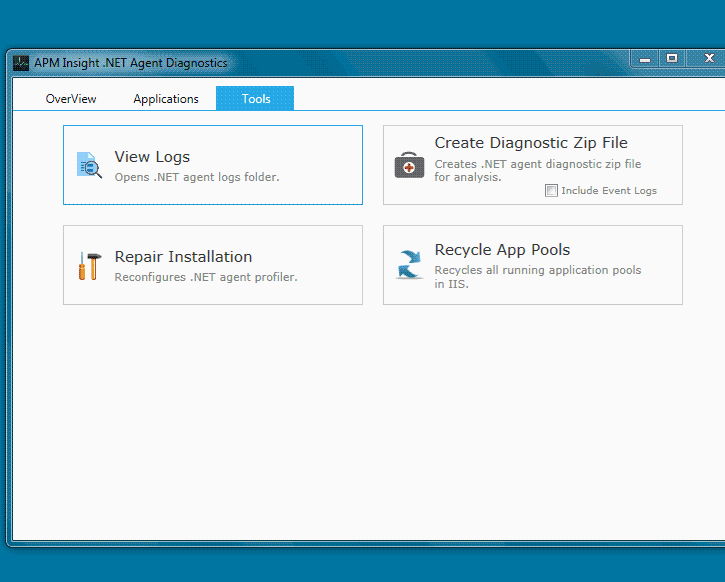Click the APM Insight title bar app icon
The width and height of the screenshot is (725, 582).
coord(21,63)
